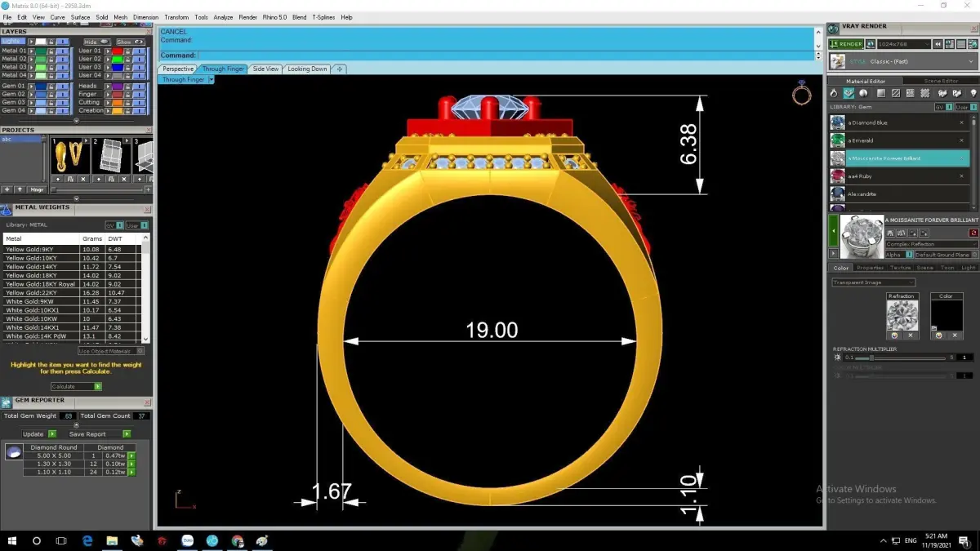
Task: Open the Looking Down viewport tab
Action: tap(307, 69)
